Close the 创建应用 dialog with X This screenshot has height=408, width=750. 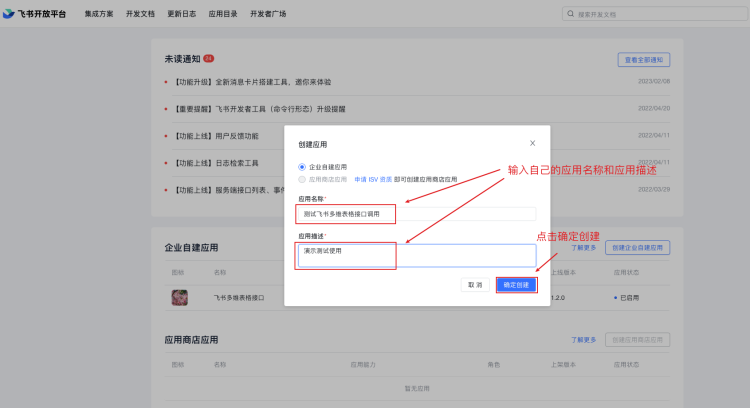click(532, 143)
